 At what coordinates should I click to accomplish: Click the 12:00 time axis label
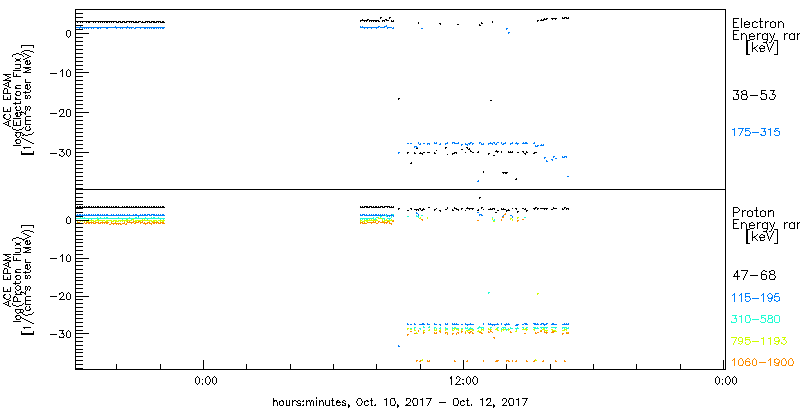tap(464, 380)
